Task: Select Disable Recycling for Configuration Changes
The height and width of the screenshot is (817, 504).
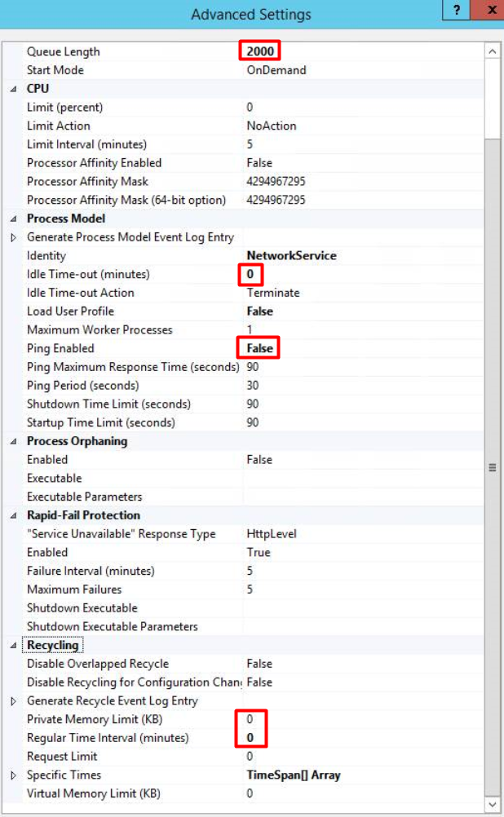Action: pyautogui.click(x=134, y=682)
